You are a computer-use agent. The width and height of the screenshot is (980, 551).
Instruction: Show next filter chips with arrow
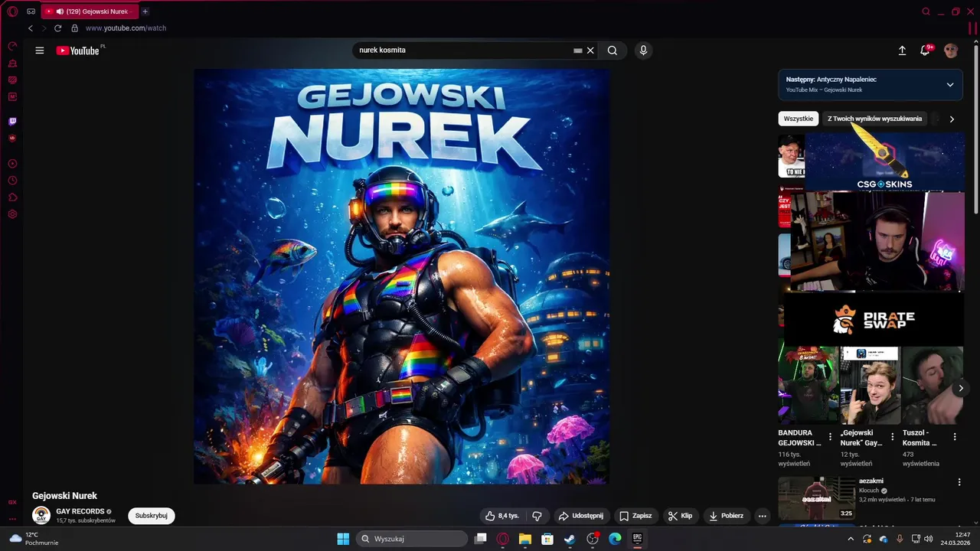[x=952, y=119]
